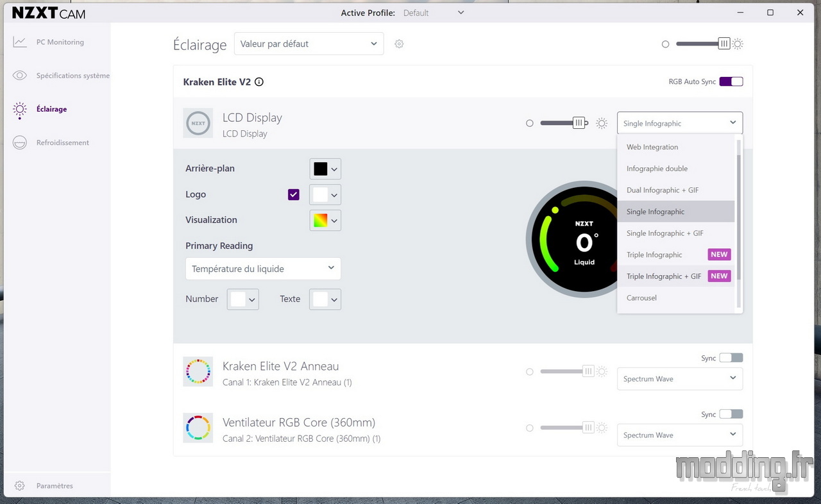The width and height of the screenshot is (821, 504).
Task: Select Dual Infographic + GIF option
Action: click(676, 190)
